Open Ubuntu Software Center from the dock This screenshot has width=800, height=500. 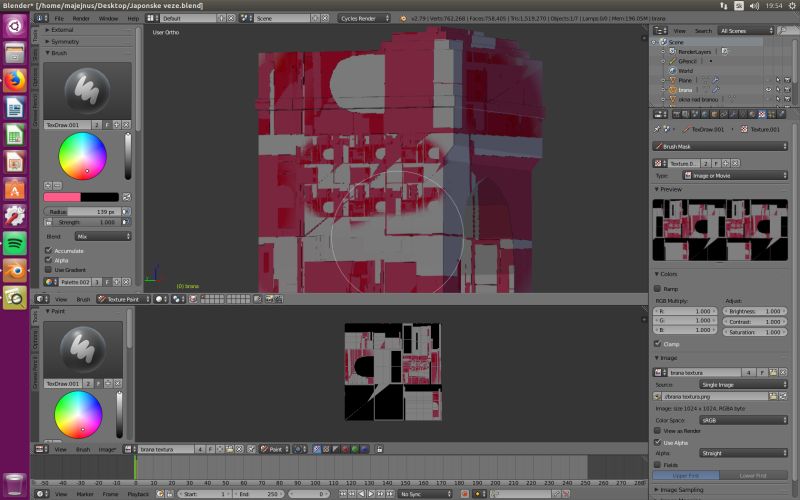click(x=15, y=190)
